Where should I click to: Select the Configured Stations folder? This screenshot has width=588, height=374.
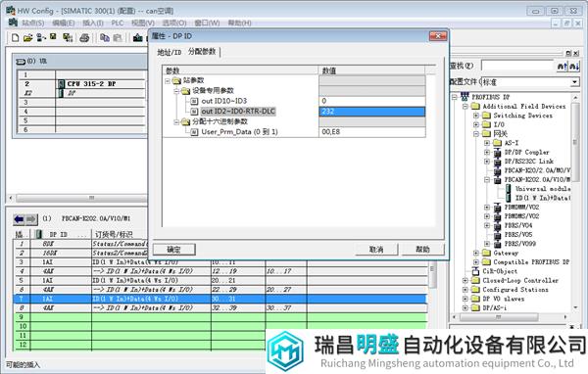(x=514, y=290)
